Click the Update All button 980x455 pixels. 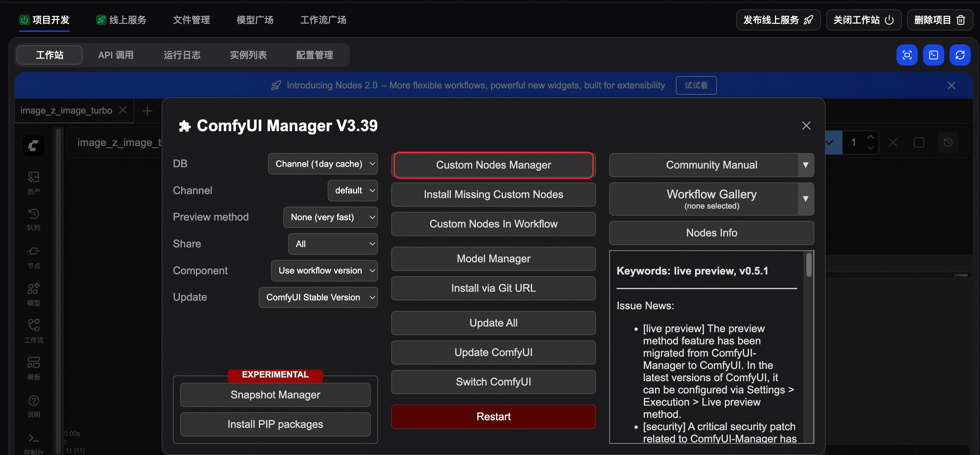[493, 323]
